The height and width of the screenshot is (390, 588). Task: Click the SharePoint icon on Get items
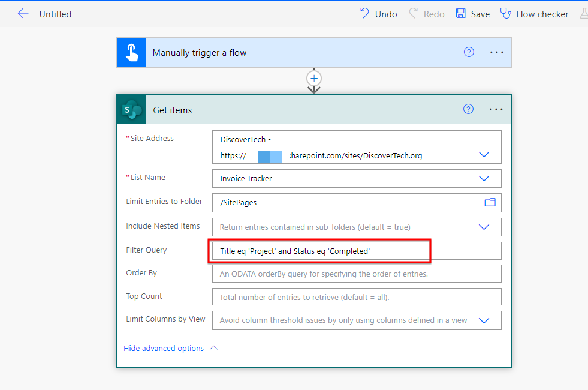click(x=132, y=110)
